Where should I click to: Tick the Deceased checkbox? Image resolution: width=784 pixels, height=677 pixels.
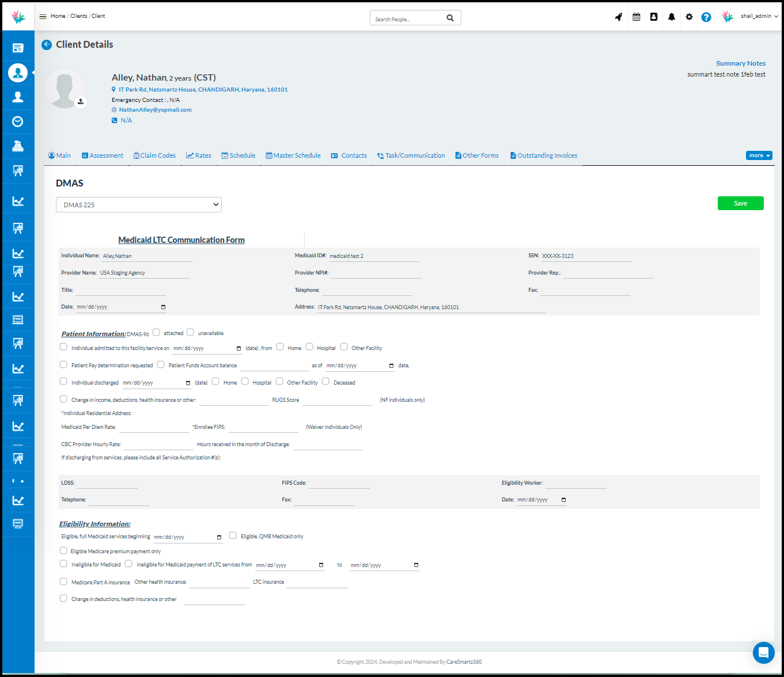coord(325,381)
